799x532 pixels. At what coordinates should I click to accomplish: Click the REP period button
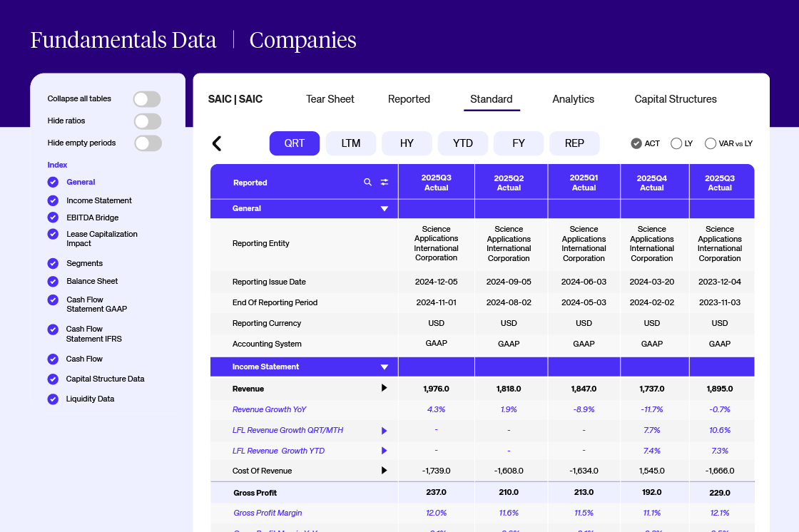tap(574, 143)
